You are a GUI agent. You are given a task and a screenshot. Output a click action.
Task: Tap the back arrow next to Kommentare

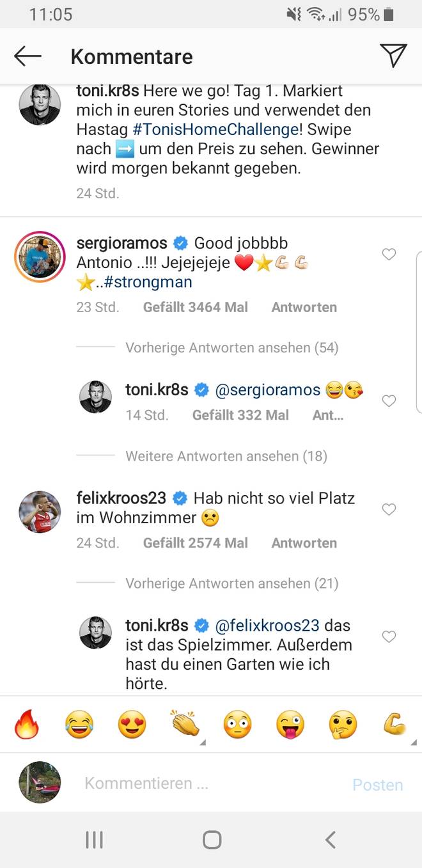(x=27, y=56)
